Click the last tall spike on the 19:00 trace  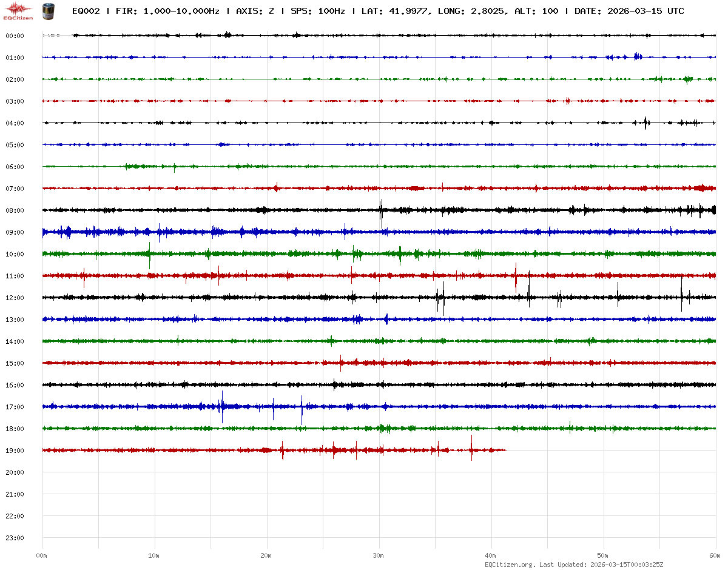coord(471,449)
